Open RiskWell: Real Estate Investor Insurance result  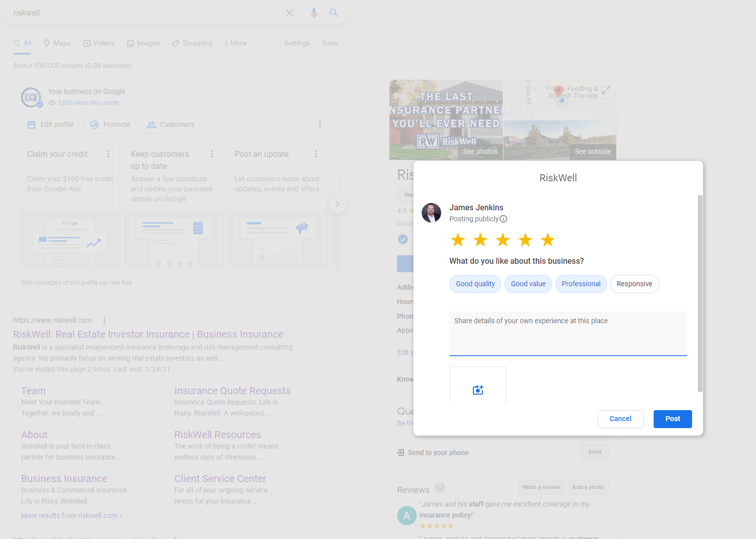click(148, 334)
